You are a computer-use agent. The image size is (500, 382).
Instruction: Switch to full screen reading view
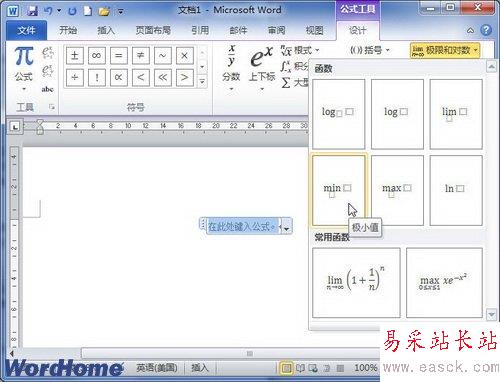pos(300,368)
